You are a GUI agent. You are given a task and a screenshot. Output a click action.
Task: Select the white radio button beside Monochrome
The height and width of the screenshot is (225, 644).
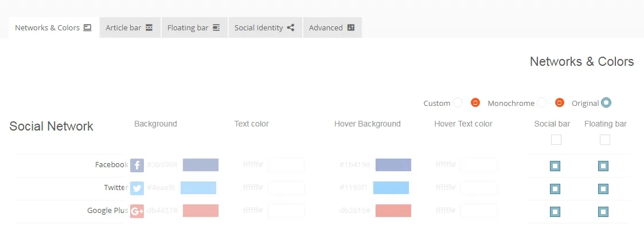pos(542,102)
